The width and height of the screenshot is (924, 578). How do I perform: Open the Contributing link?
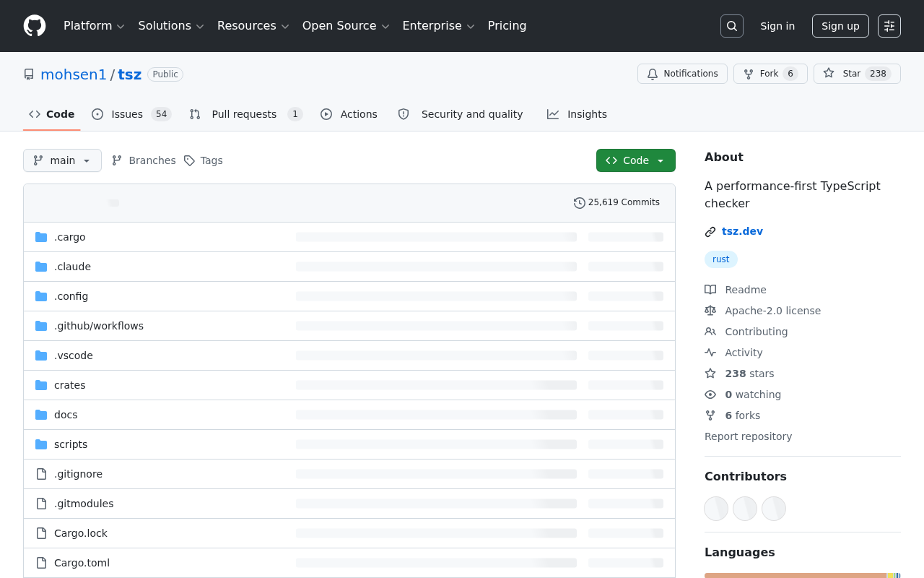(757, 332)
